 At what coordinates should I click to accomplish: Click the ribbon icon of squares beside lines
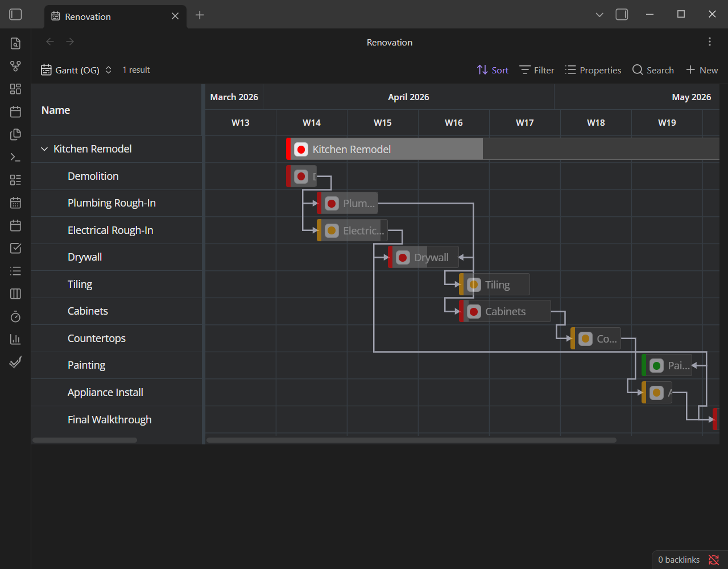click(x=16, y=180)
